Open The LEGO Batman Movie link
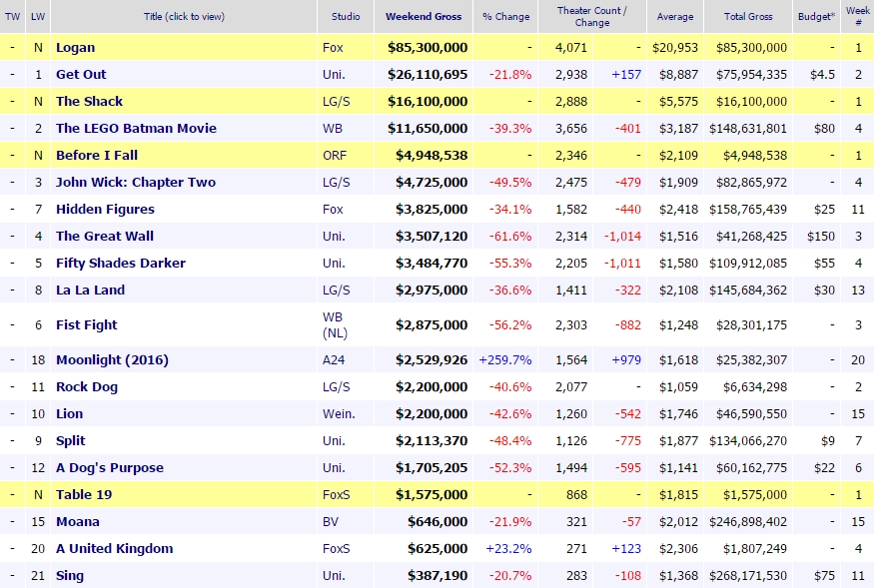The height and width of the screenshot is (588, 874). [136, 128]
